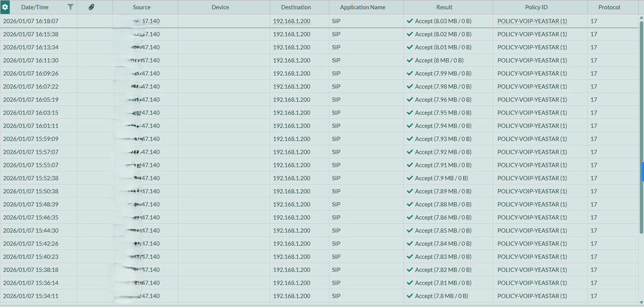Click the Accept checkmark in 15:34:11 row

(410, 296)
